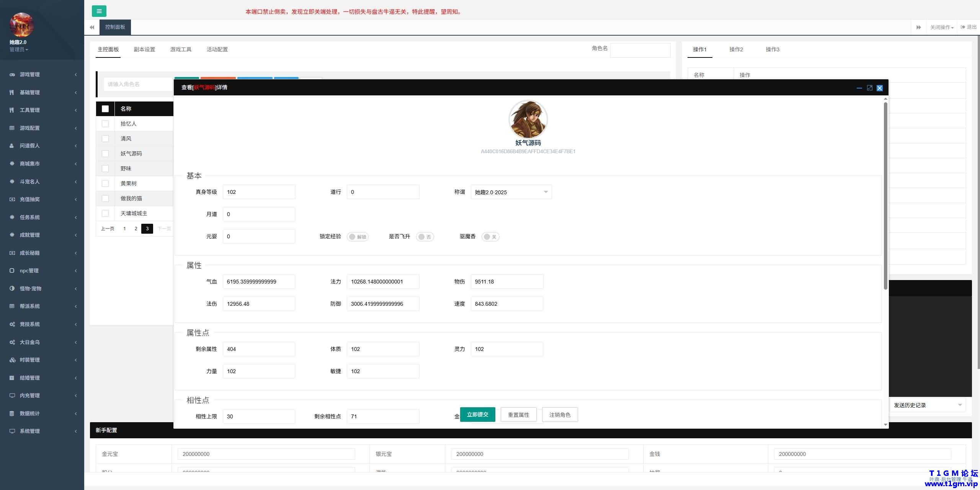Image resolution: width=980 pixels, height=490 pixels.
Task: Click the cogs icon beside 大日金乌
Action: coord(12,342)
